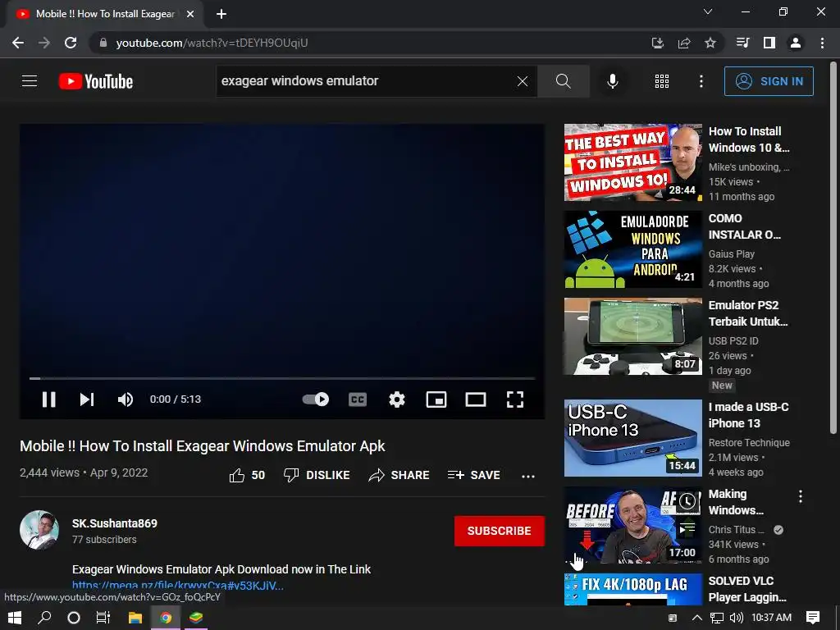This screenshot has width=840, height=630.
Task: Open the SK.Sushanta869 channel name link
Action: 115,523
